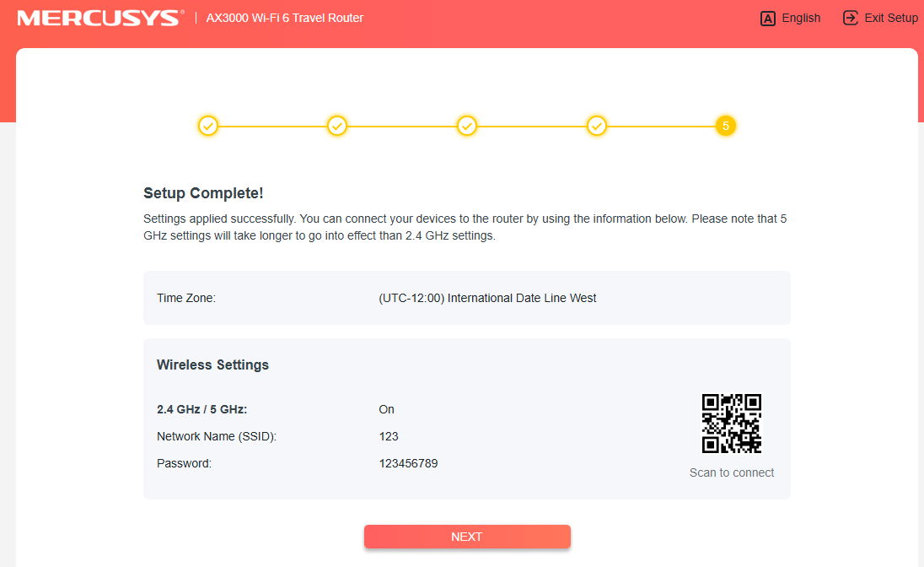924x567 pixels.
Task: Select the step 5 progress indicator
Action: click(725, 126)
